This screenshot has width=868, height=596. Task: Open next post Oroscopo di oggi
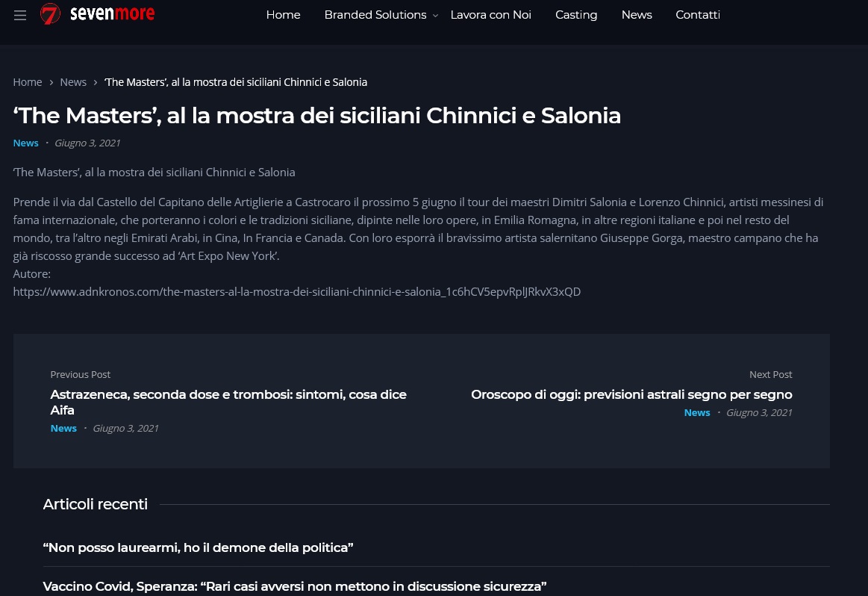click(631, 394)
